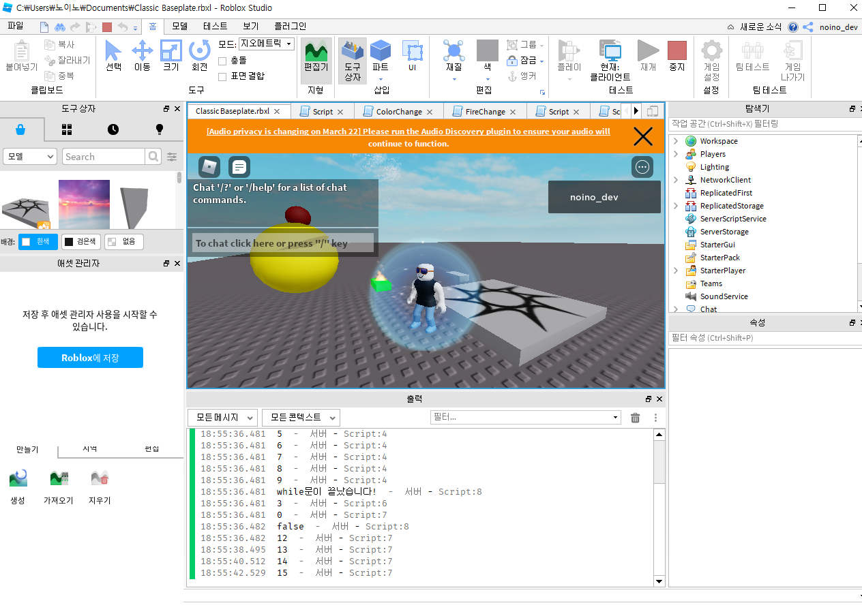This screenshot has width=862, height=616.
Task: Open toolbox search filter options icon
Action: tap(172, 157)
